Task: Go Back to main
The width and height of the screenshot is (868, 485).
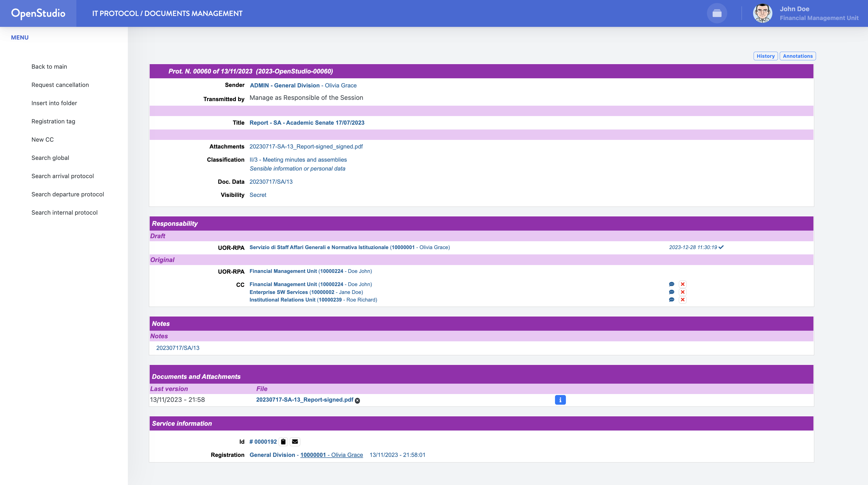Action: pos(49,67)
